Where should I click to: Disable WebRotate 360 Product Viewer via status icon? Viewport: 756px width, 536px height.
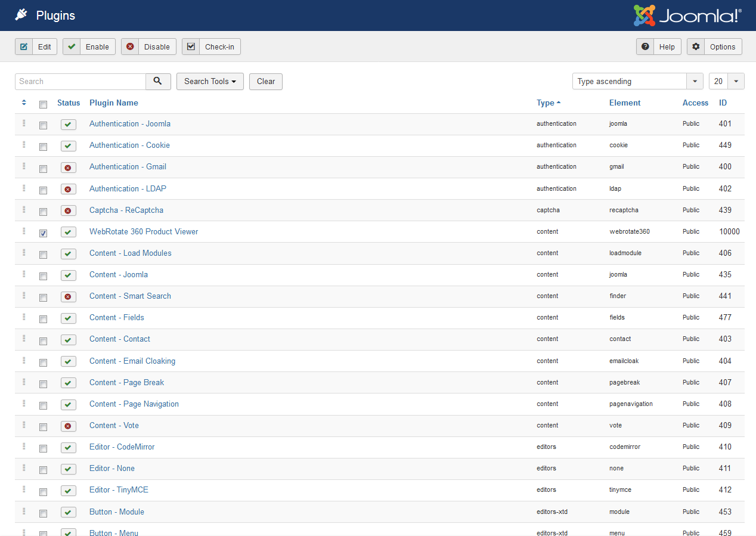pos(69,232)
